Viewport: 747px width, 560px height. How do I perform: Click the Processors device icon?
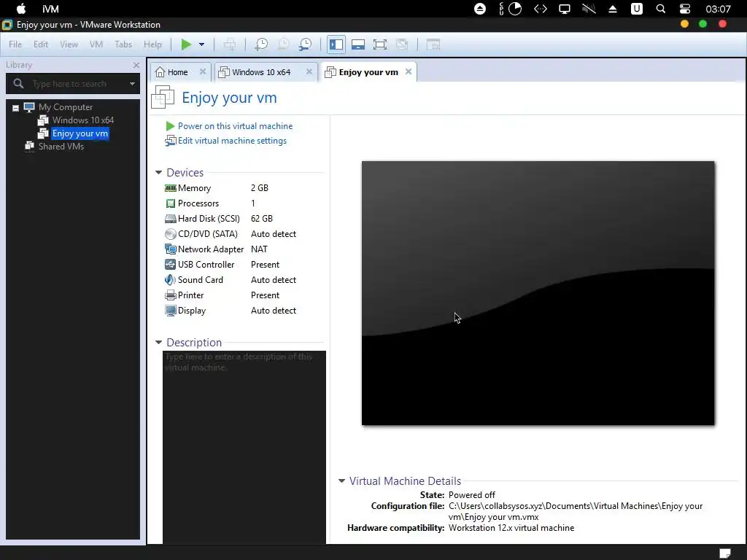click(170, 203)
